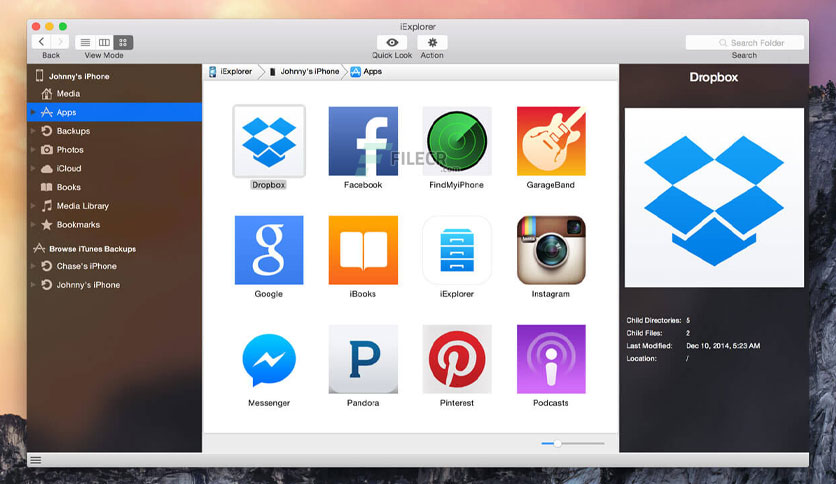
Task: Open iCloud in the sidebar
Action: pos(69,168)
